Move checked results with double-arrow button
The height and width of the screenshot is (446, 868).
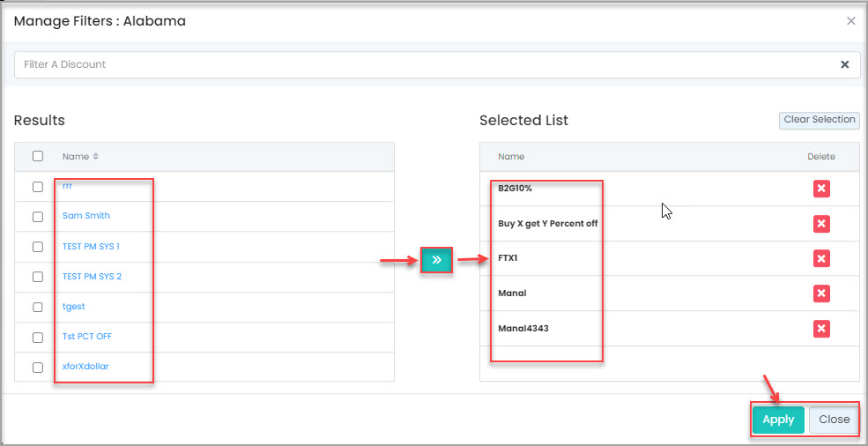pyautogui.click(x=436, y=260)
